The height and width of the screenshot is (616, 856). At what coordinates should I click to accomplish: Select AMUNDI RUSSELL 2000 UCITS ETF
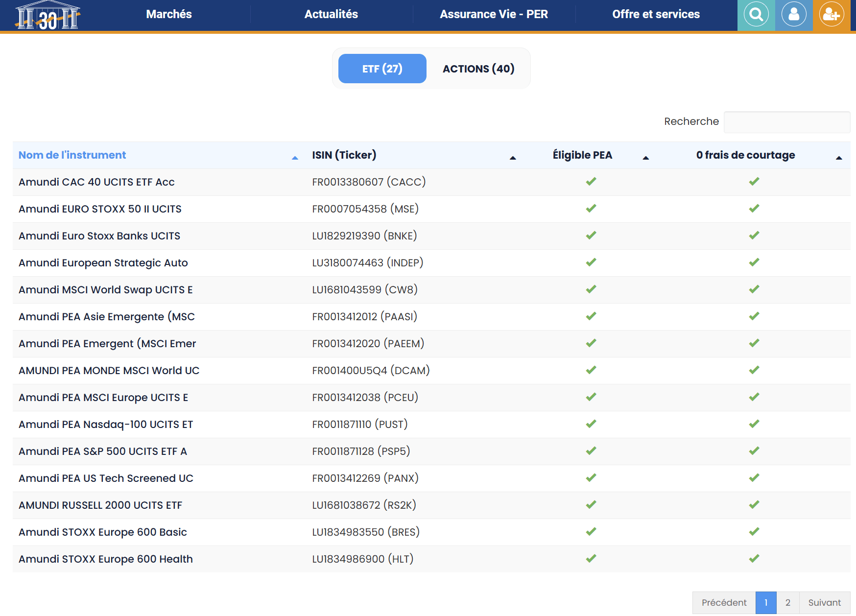100,505
